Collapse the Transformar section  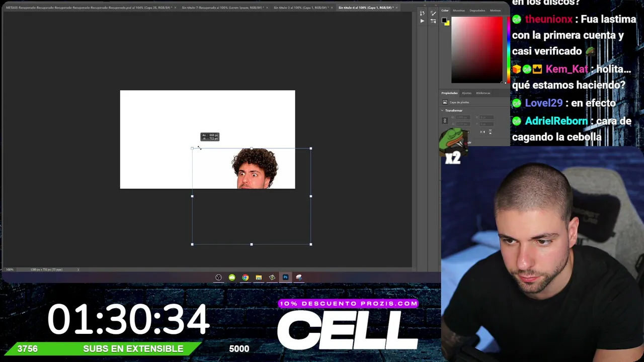tap(442, 111)
